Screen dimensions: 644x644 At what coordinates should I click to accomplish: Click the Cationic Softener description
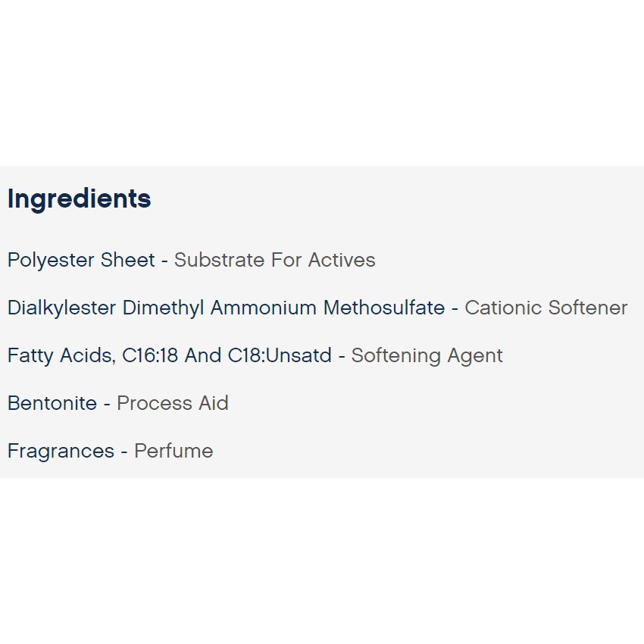click(546, 308)
